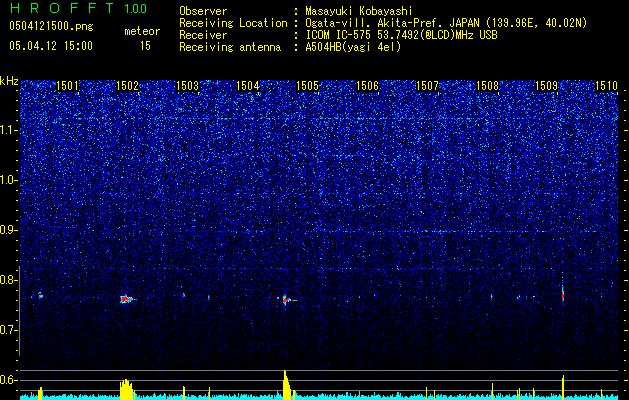Select the A504HB(yagi 4el) antenna text
The width and height of the screenshot is (629, 400).
pyautogui.click(x=353, y=47)
